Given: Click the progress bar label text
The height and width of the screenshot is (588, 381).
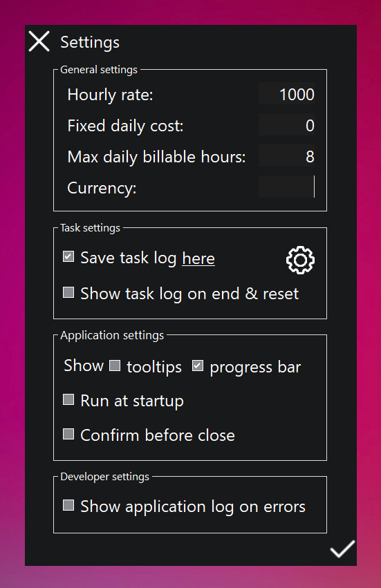Looking at the screenshot, I should tap(255, 368).
